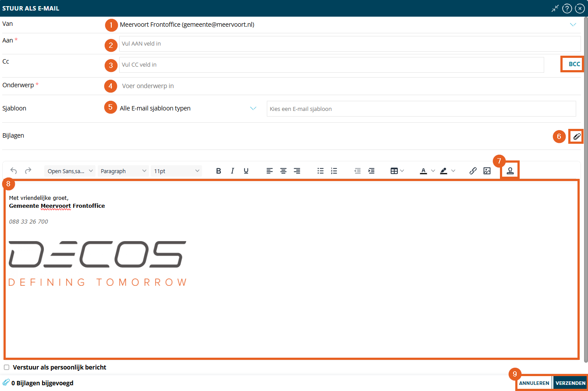Open the font family dropdown
Screen dimensions: 588x391
pyautogui.click(x=70, y=171)
